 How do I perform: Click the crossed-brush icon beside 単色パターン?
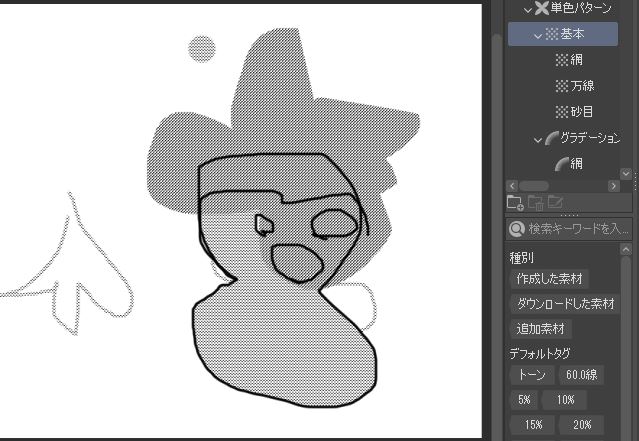click(542, 8)
